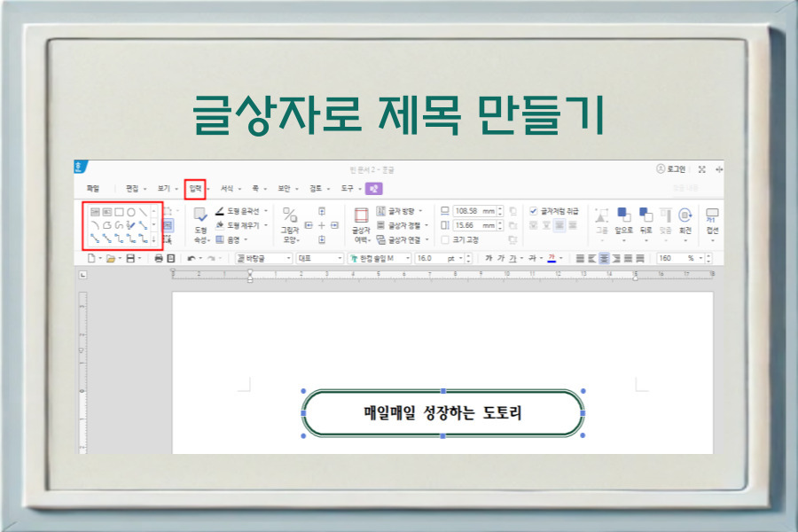Click the print preview icon
Screen dimensions: 798x532
tap(171, 259)
